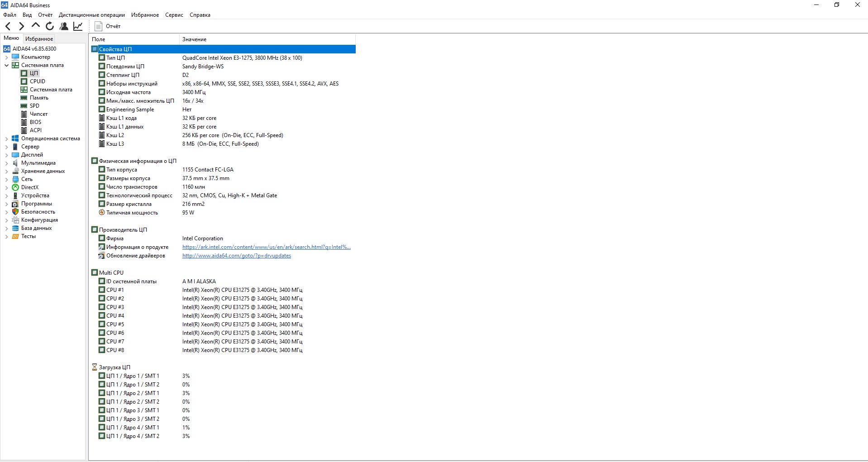Click the Дисплей monitor icon
The width and height of the screenshot is (868, 462).
[x=15, y=155]
